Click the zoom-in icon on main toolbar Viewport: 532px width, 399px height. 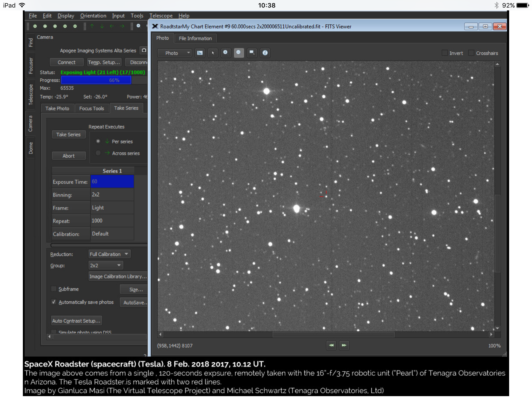pos(138,26)
